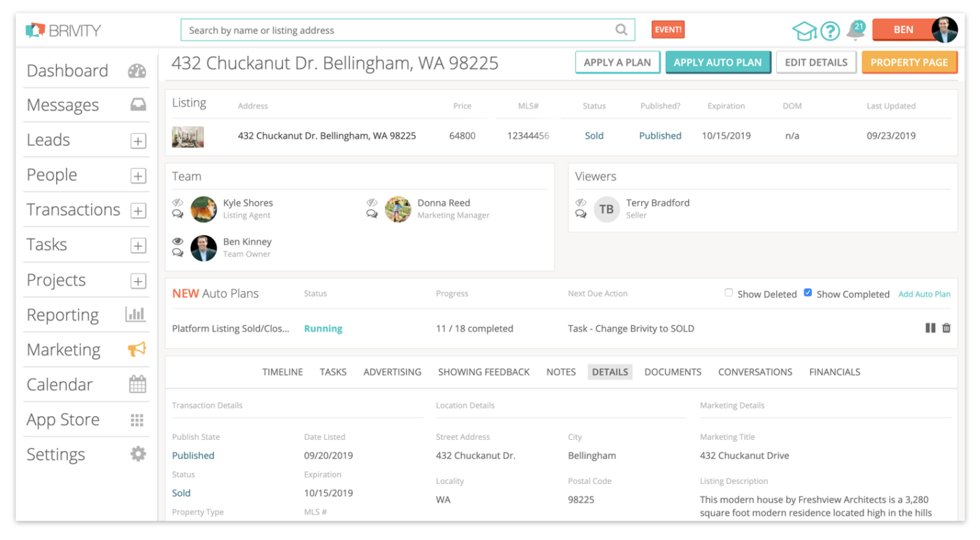Uncheck the Show Completed checkbox
The width and height of the screenshot is (980, 540).
pos(808,292)
